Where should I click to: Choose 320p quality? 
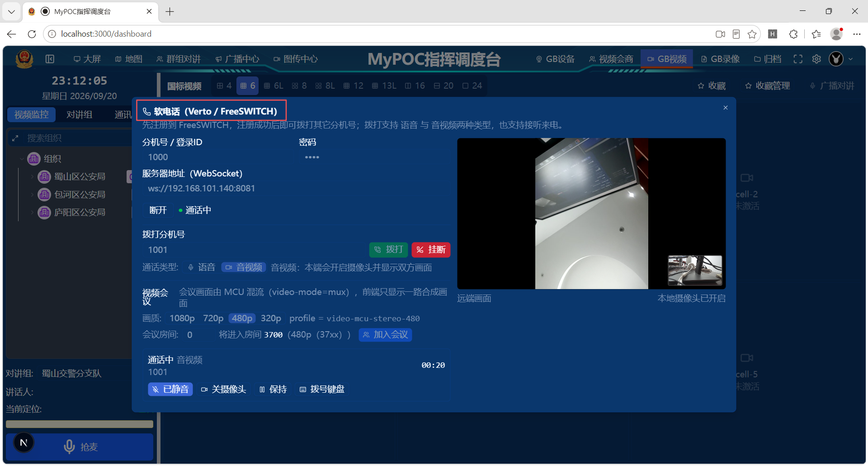(271, 319)
